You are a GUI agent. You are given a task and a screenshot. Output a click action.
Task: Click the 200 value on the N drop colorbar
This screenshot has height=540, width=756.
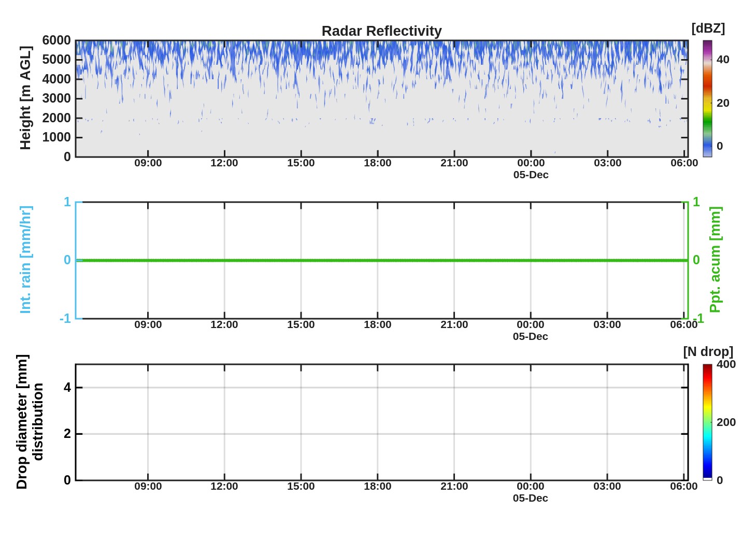point(725,422)
